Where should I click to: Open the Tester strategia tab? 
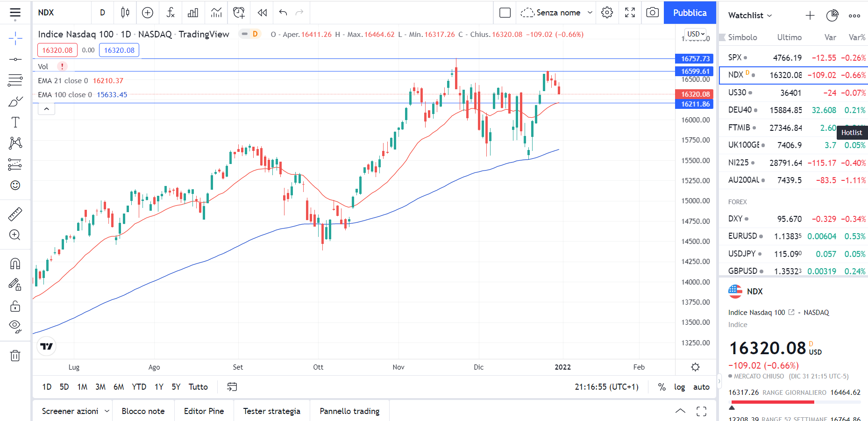[x=271, y=411]
